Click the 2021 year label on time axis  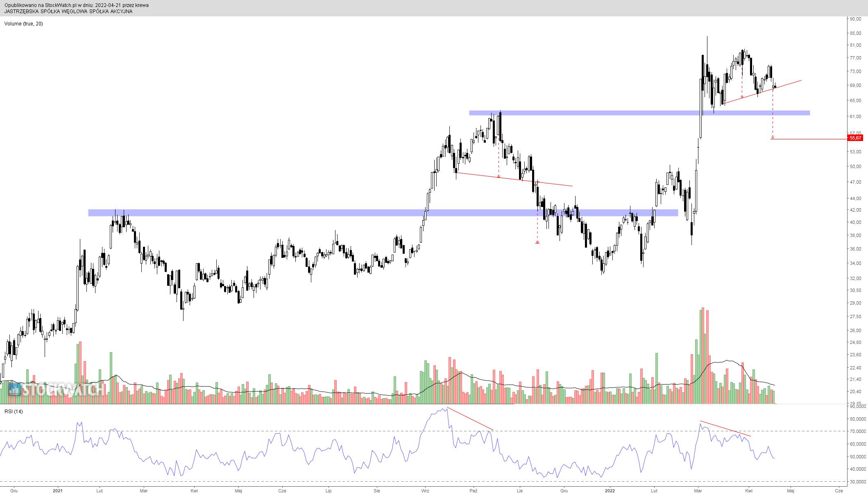pos(58,491)
